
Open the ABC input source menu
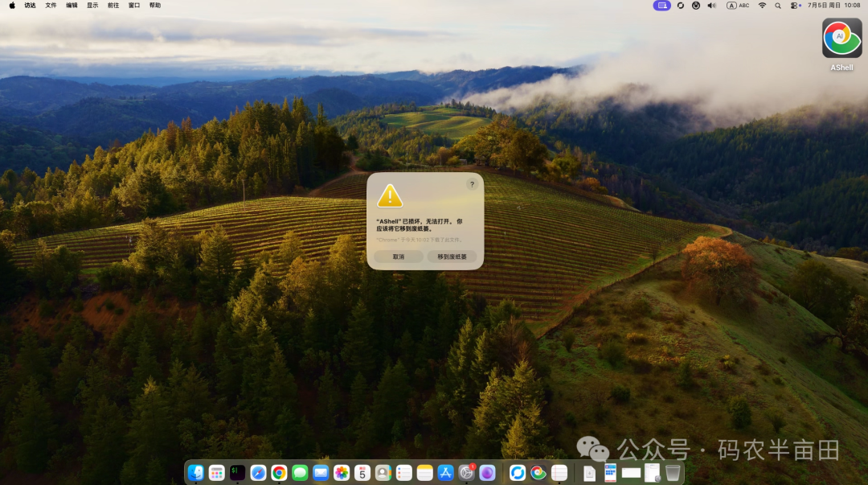(x=738, y=6)
